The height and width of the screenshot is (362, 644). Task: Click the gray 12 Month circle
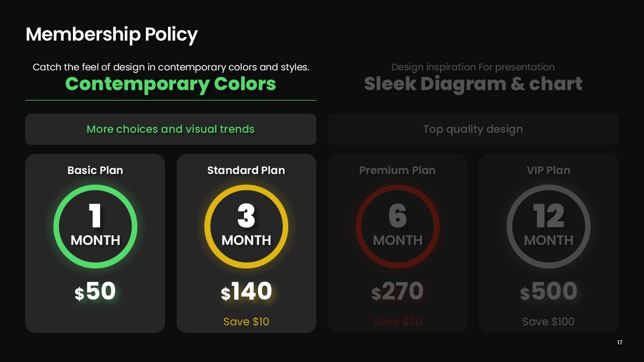pos(548,226)
